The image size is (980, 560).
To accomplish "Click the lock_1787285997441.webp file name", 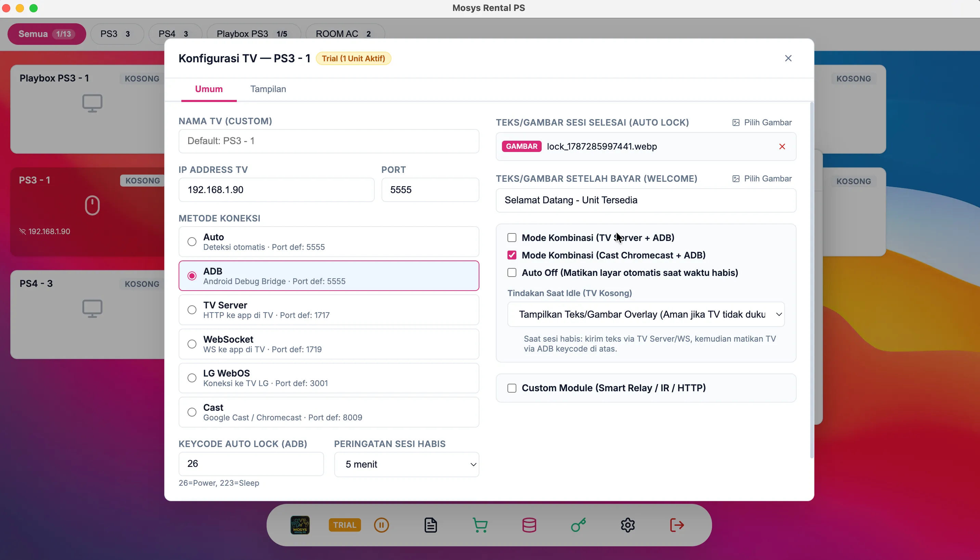I will click(602, 147).
